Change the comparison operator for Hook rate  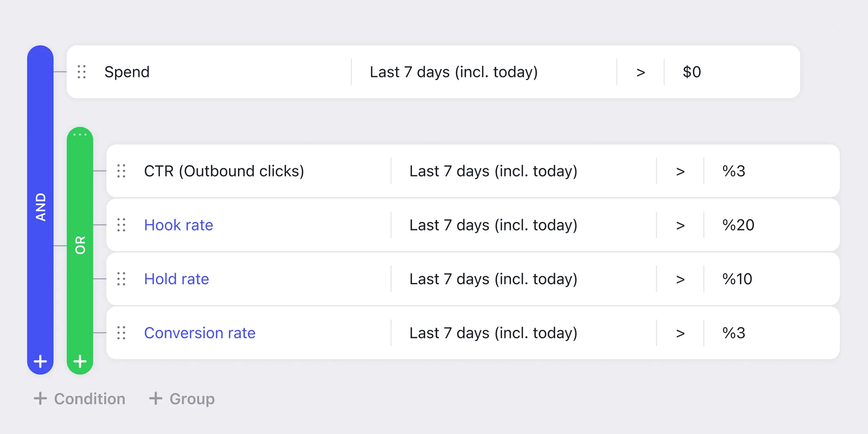coord(680,225)
